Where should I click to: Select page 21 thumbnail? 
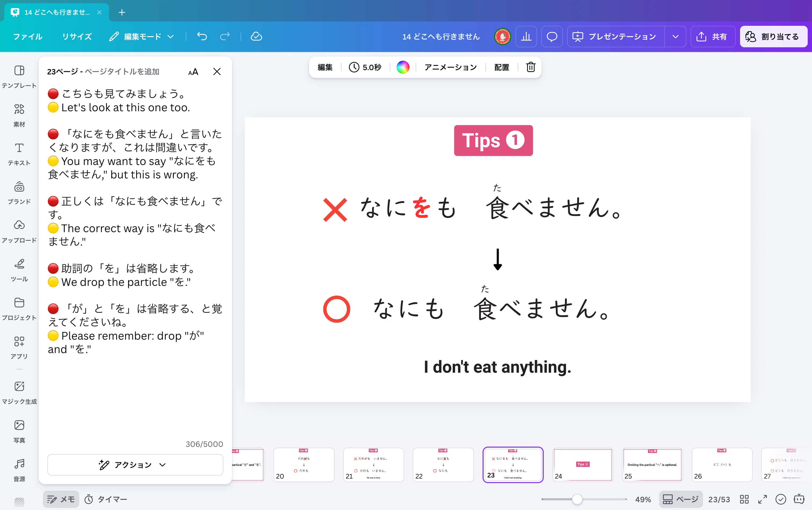coord(374,465)
